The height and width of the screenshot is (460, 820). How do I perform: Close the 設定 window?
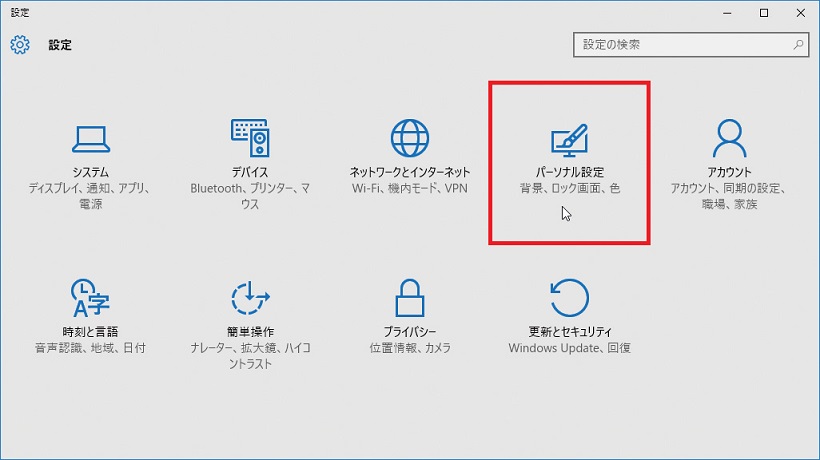point(801,13)
